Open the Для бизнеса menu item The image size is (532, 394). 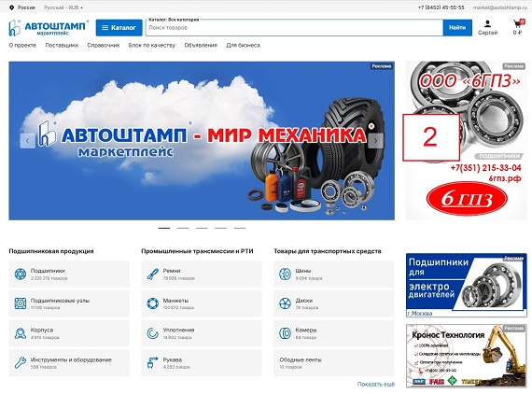pyautogui.click(x=243, y=45)
